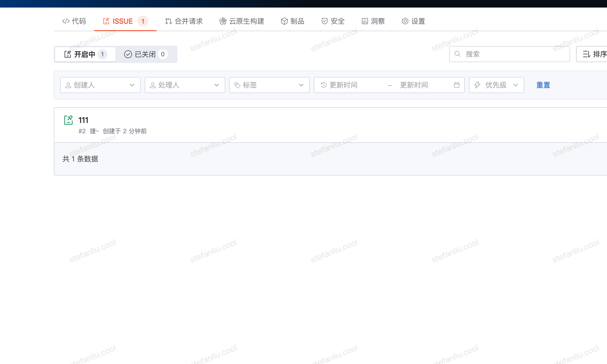Open the 标签 label dropdown
The width and height of the screenshot is (607, 364).
301,85
